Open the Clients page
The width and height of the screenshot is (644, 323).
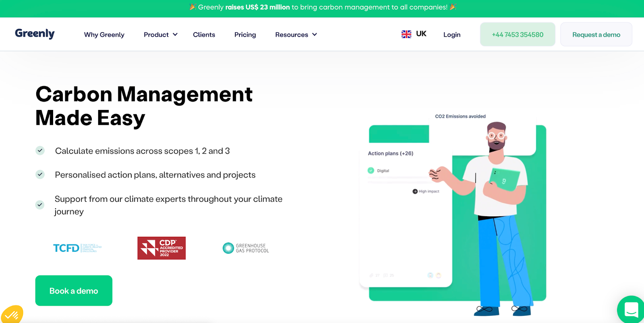tap(204, 35)
